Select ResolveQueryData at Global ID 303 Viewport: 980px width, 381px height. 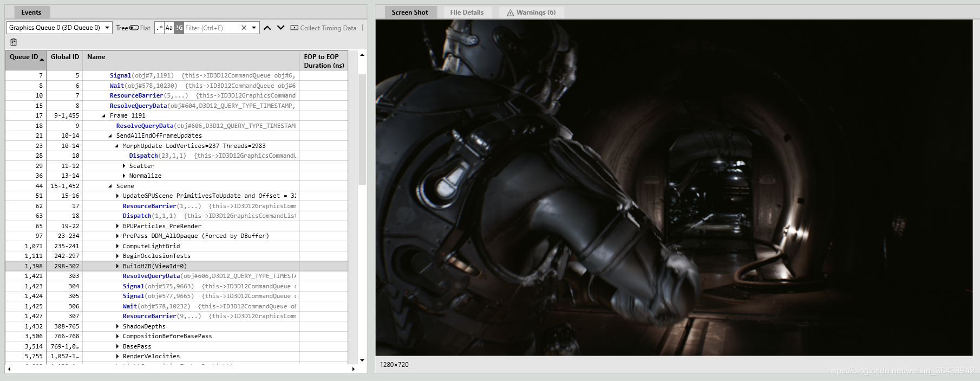[x=177, y=276]
